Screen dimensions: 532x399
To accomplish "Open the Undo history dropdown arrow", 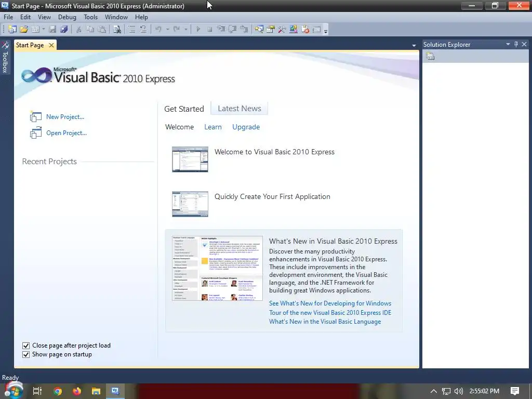I will 168,29.
